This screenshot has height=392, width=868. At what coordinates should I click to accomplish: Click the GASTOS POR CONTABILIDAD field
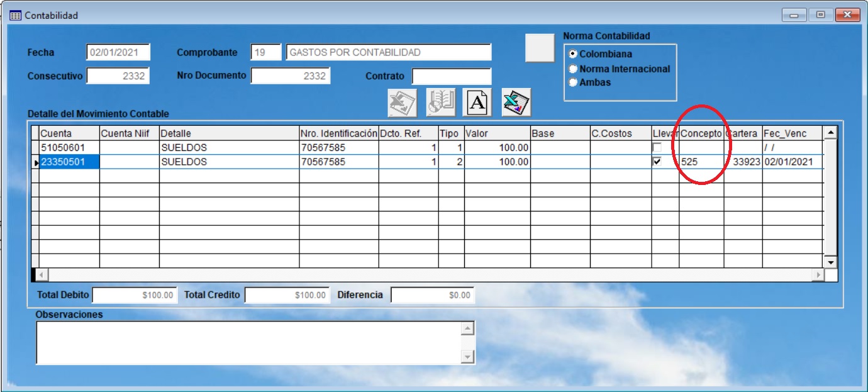coord(389,52)
